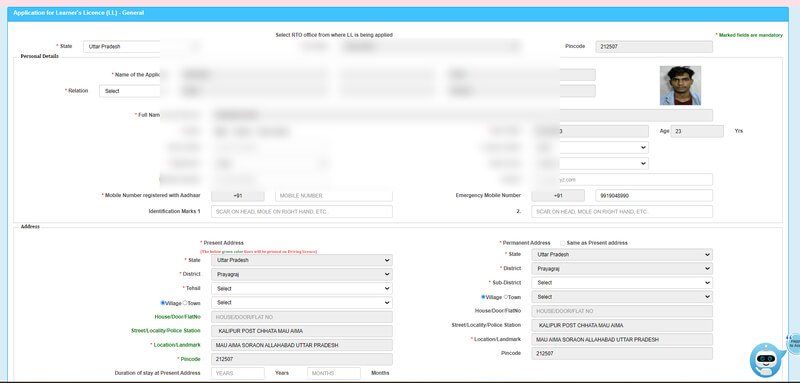Open Permanent Address village/town Select dropdown

(x=622, y=297)
